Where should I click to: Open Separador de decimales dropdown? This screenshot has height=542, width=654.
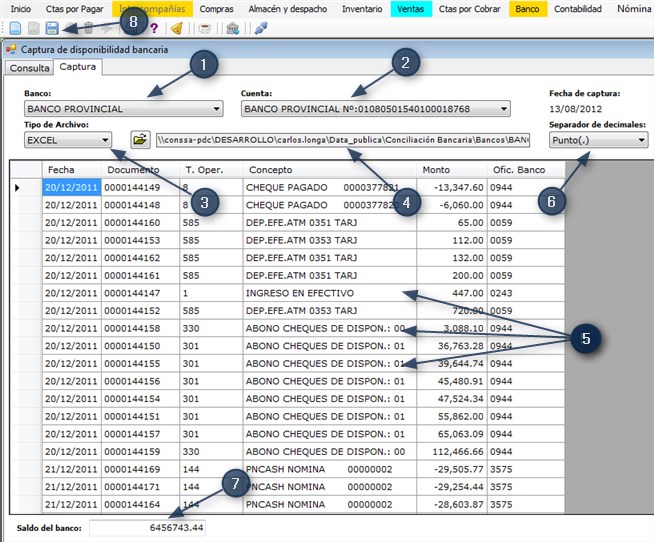tap(599, 140)
